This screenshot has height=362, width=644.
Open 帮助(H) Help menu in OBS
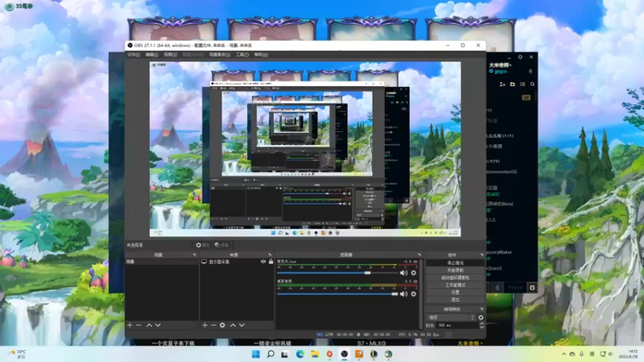pos(261,55)
